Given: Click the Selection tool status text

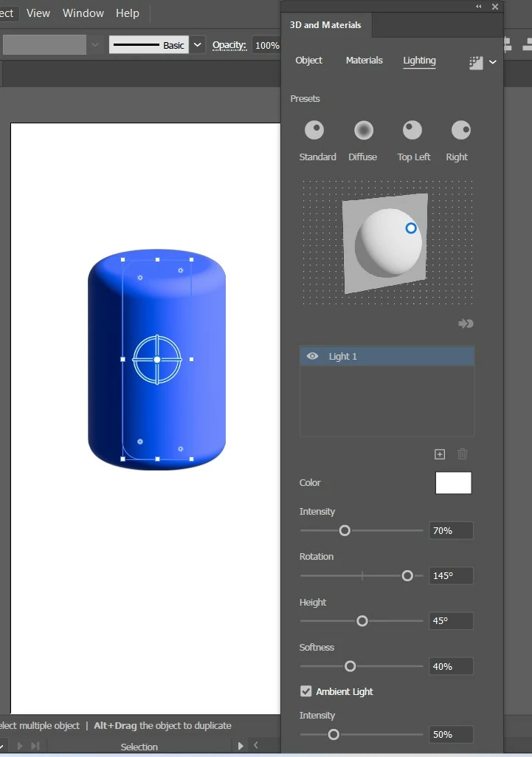Looking at the screenshot, I should click(139, 747).
